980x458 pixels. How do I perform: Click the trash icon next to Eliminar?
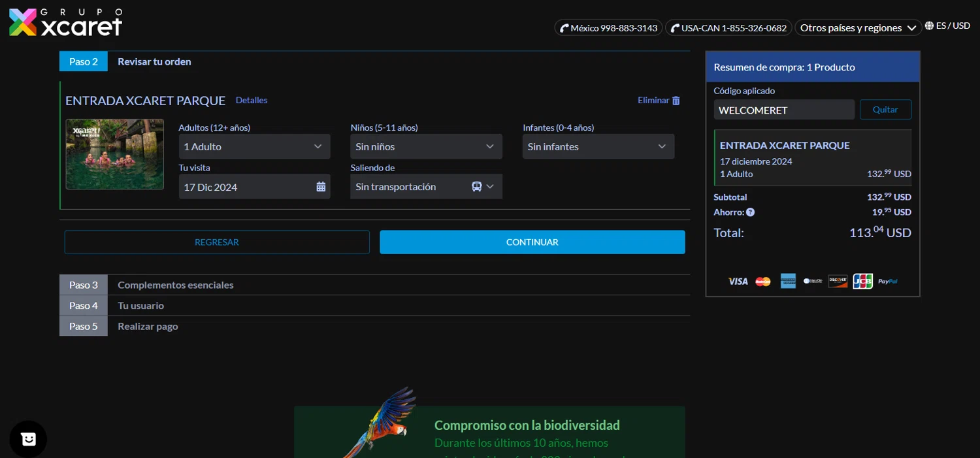click(x=676, y=101)
